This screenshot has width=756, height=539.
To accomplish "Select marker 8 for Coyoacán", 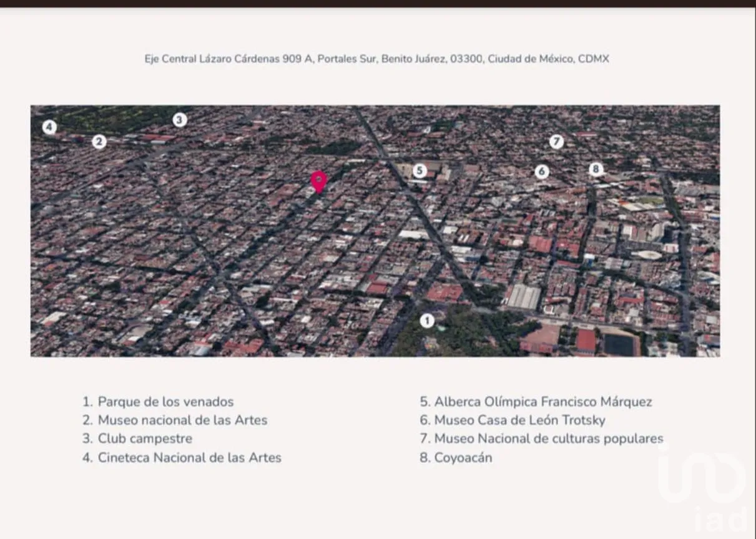I will tap(596, 168).
